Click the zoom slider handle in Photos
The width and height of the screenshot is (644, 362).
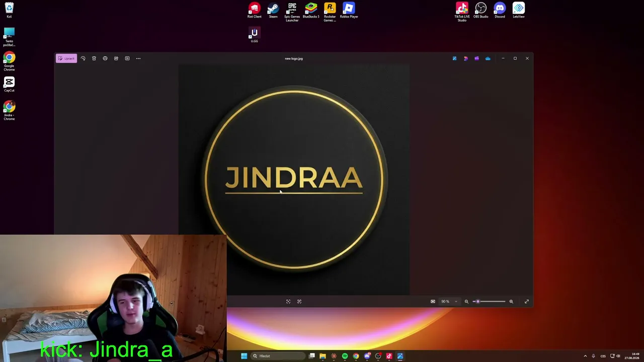(x=477, y=302)
